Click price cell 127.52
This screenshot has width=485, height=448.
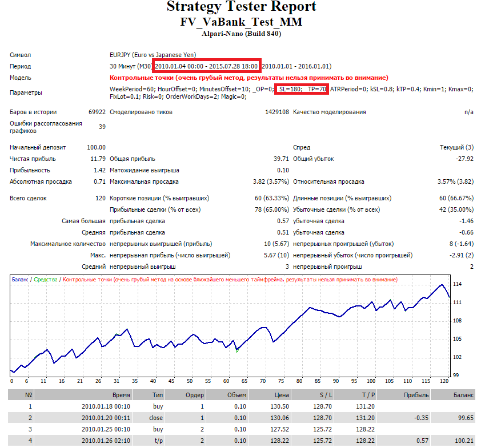pyautogui.click(x=279, y=430)
